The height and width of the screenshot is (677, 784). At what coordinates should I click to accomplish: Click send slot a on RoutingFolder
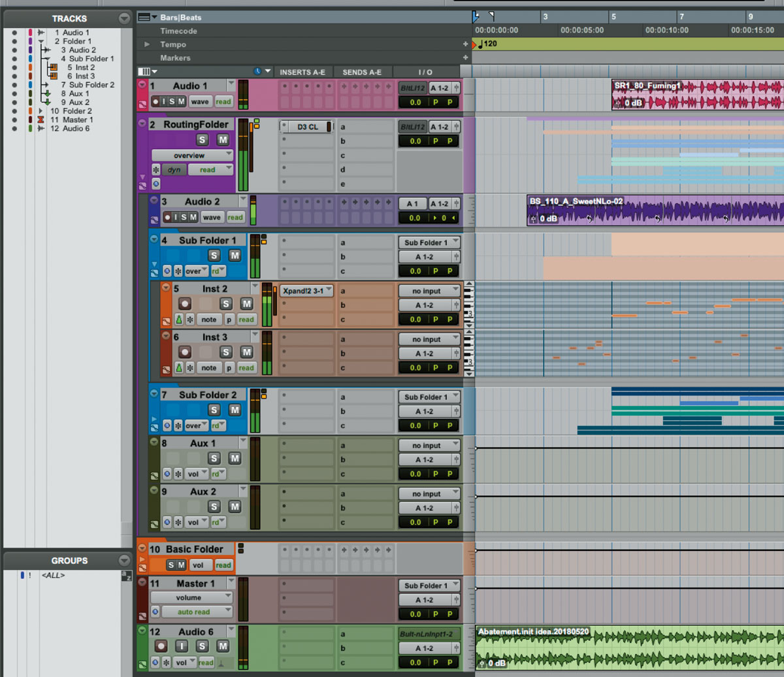pos(365,127)
